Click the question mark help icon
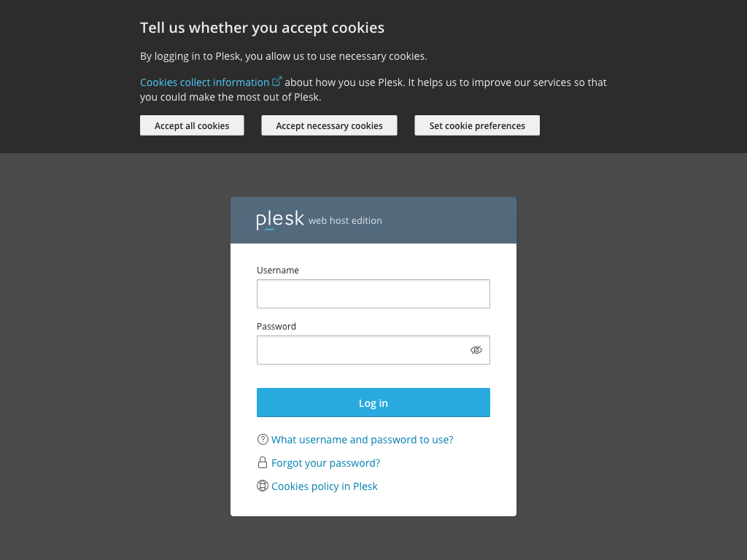 click(263, 440)
